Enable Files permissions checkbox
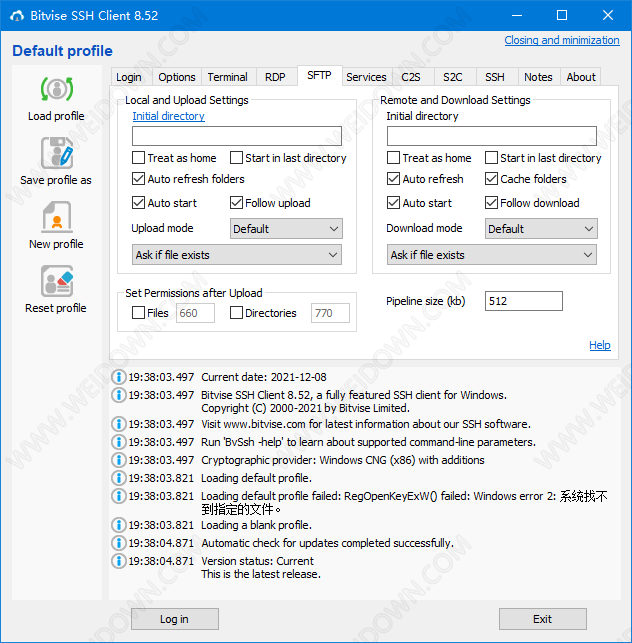The image size is (632, 643). click(x=138, y=313)
